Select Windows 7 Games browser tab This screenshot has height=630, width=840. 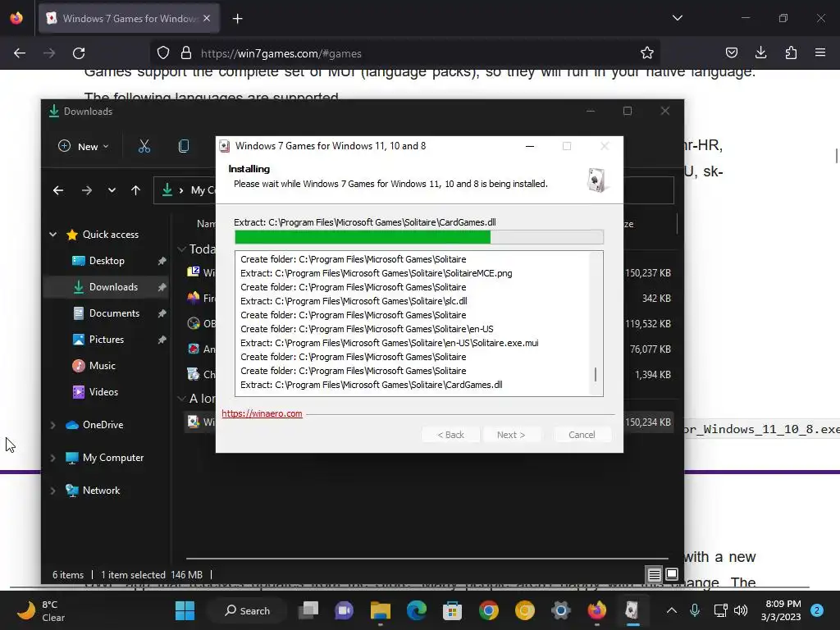(129, 19)
